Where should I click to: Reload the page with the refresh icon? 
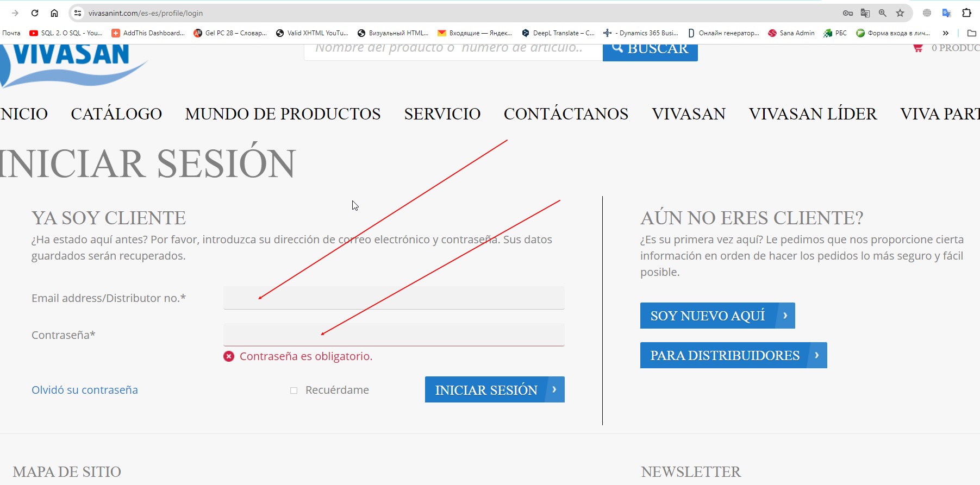pyautogui.click(x=35, y=13)
